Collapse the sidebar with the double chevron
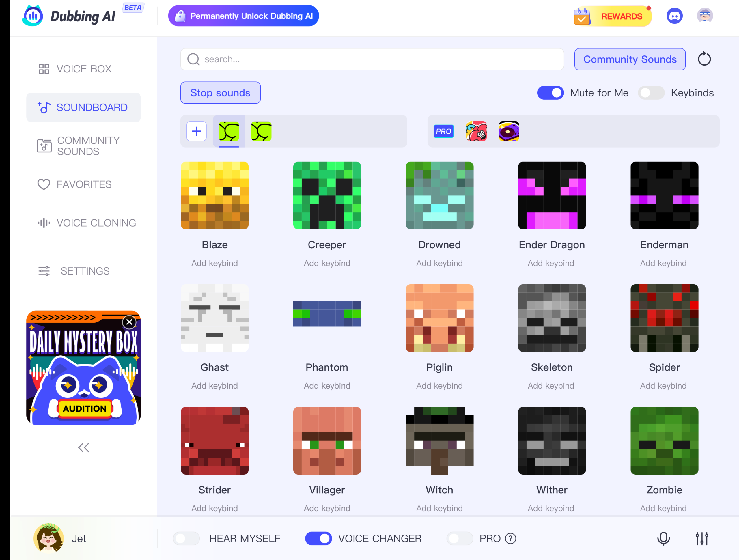Image resolution: width=739 pixels, height=560 pixels. [83, 448]
